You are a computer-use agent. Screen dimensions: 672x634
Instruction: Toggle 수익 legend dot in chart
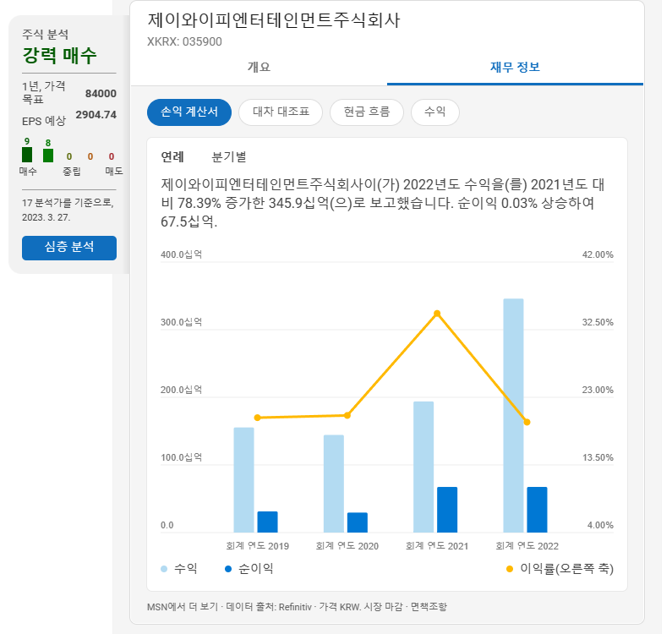tap(164, 569)
